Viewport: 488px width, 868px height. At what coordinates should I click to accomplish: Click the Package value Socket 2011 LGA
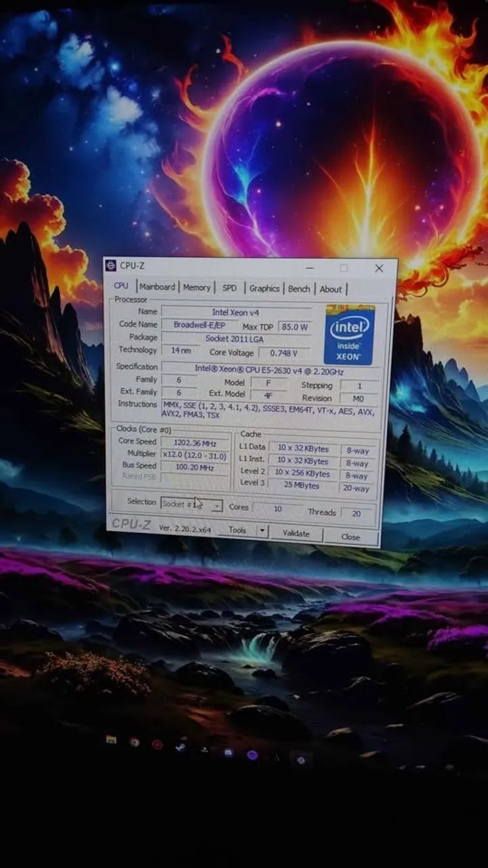point(235,339)
